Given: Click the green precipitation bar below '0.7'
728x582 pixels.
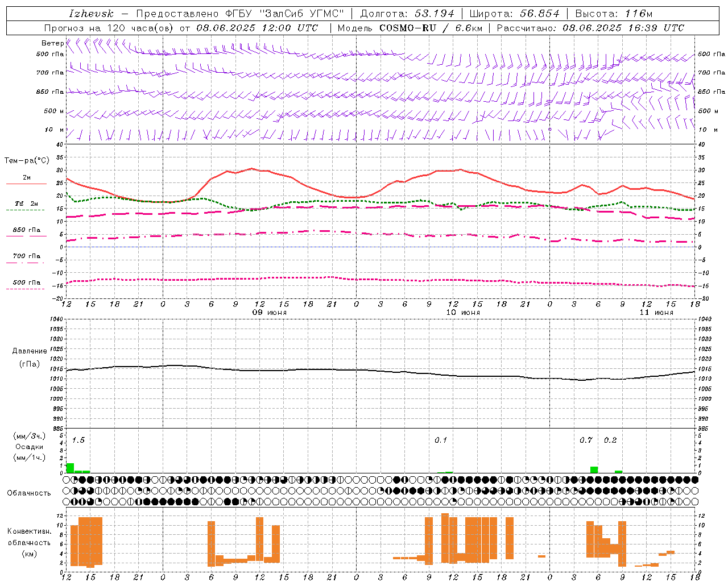Looking at the screenshot, I should (x=594, y=470).
